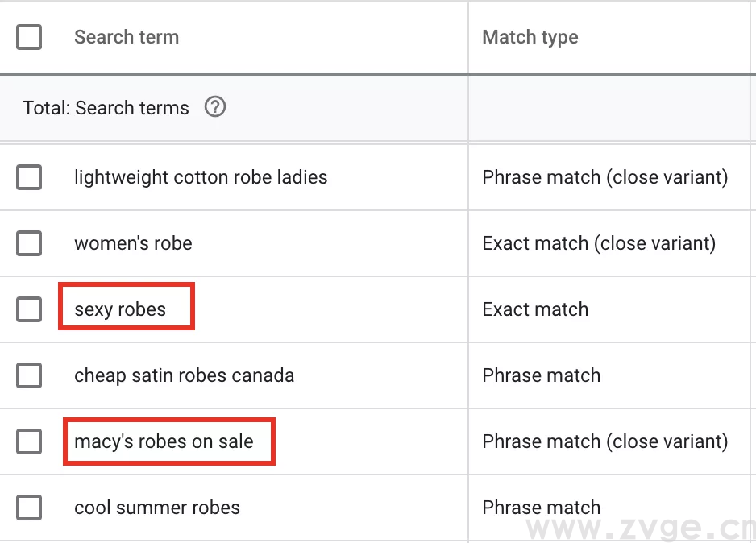Select 'cool summer robes' search term
The height and width of the screenshot is (543, 756).
click(x=156, y=508)
